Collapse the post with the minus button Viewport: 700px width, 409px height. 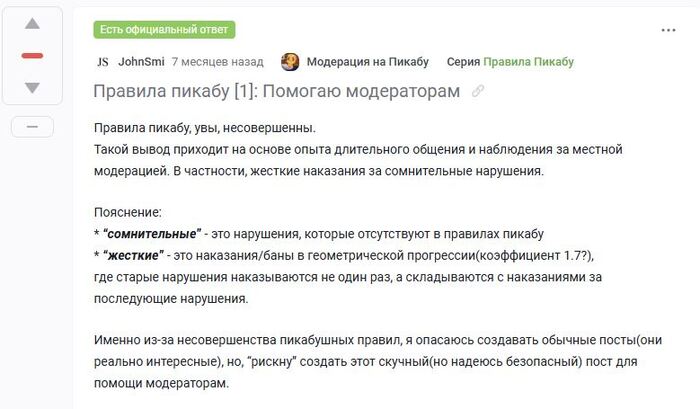tap(32, 127)
